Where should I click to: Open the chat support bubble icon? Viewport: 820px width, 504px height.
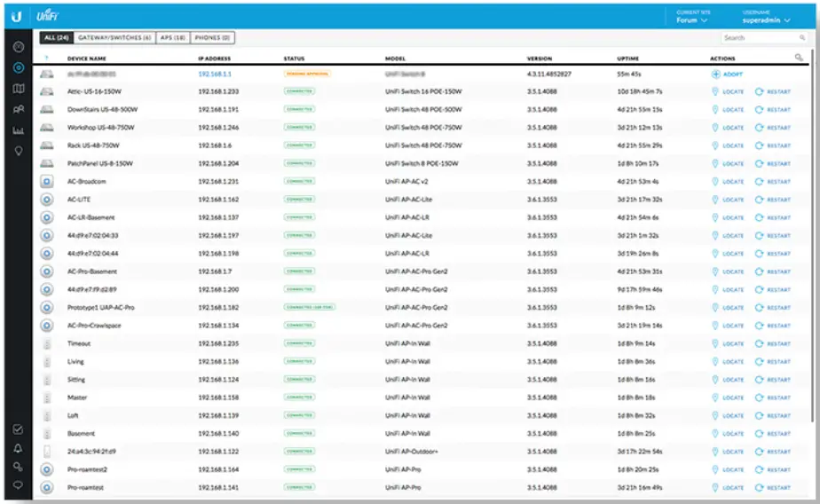[18, 484]
